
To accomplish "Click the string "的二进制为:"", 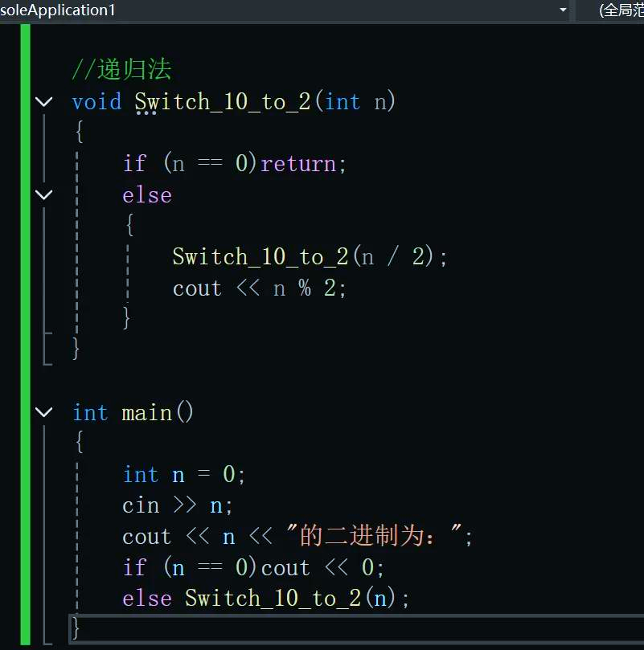I will (375, 535).
